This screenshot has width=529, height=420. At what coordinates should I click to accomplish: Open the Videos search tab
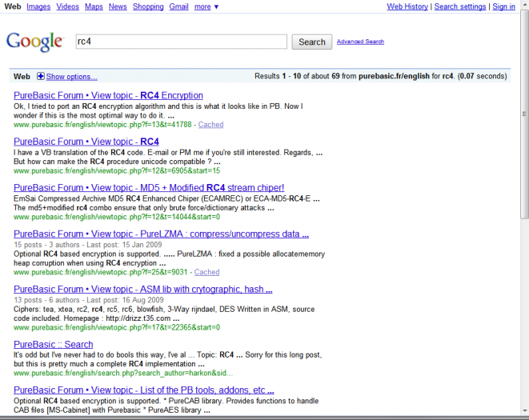(67, 6)
